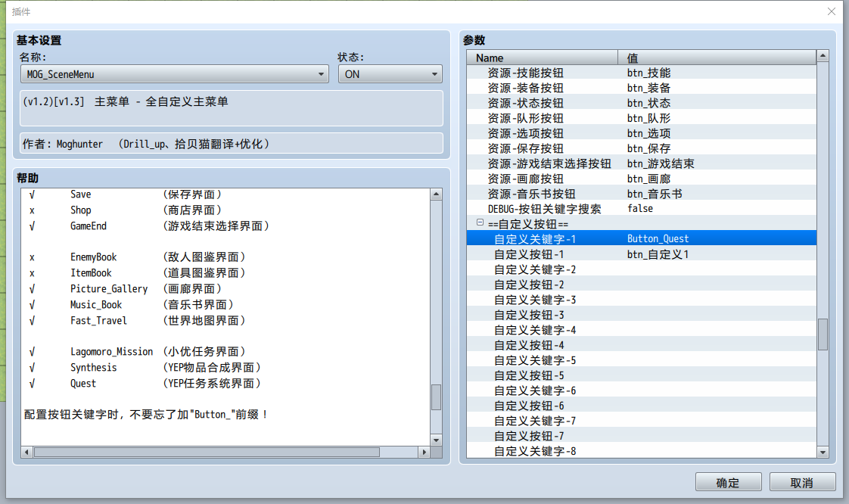Click the Fast_Travel line in help

(x=138, y=320)
